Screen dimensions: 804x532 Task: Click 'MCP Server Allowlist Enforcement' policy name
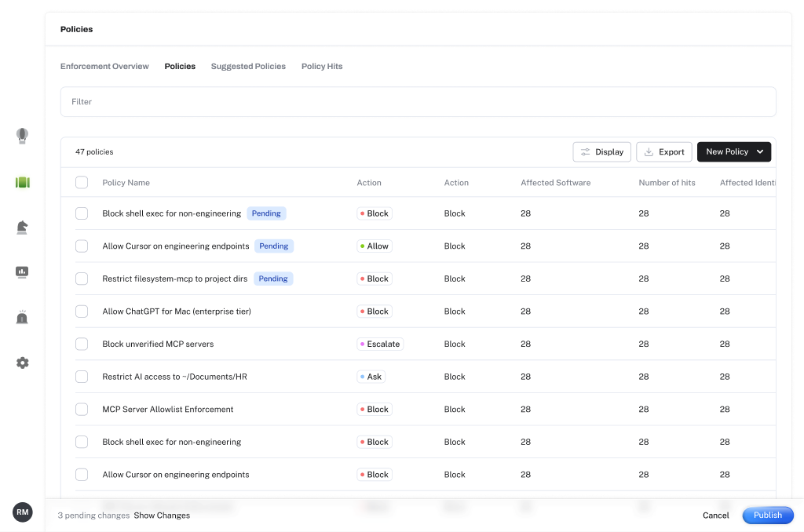pos(168,409)
